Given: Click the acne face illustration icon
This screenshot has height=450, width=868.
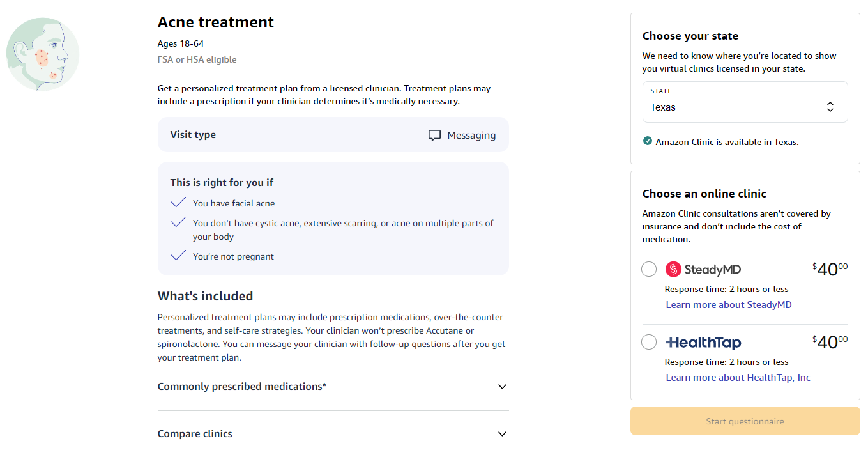Looking at the screenshot, I should click(x=43, y=54).
